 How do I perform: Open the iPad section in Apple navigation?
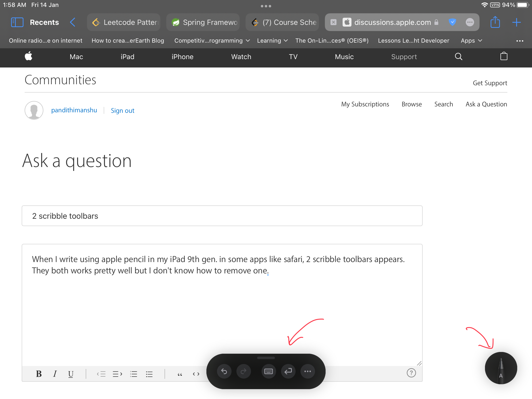click(127, 57)
